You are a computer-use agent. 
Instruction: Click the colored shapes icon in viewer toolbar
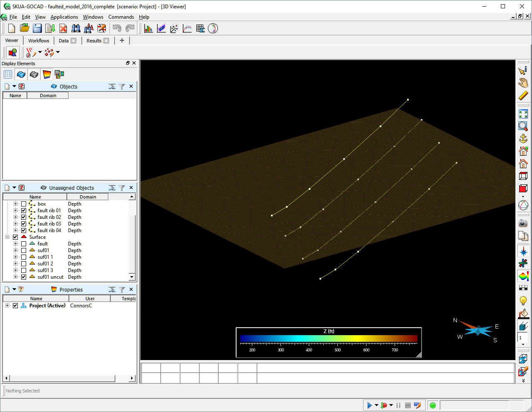(12, 52)
